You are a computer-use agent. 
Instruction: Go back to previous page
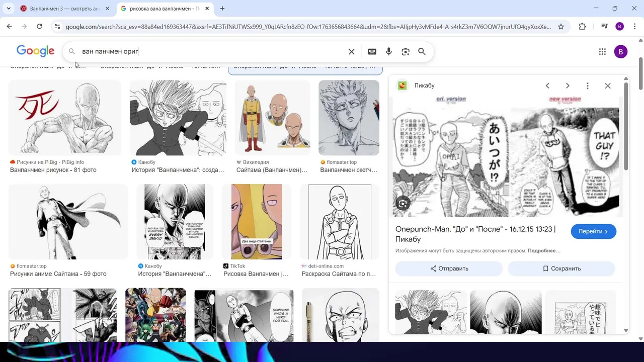(x=9, y=27)
